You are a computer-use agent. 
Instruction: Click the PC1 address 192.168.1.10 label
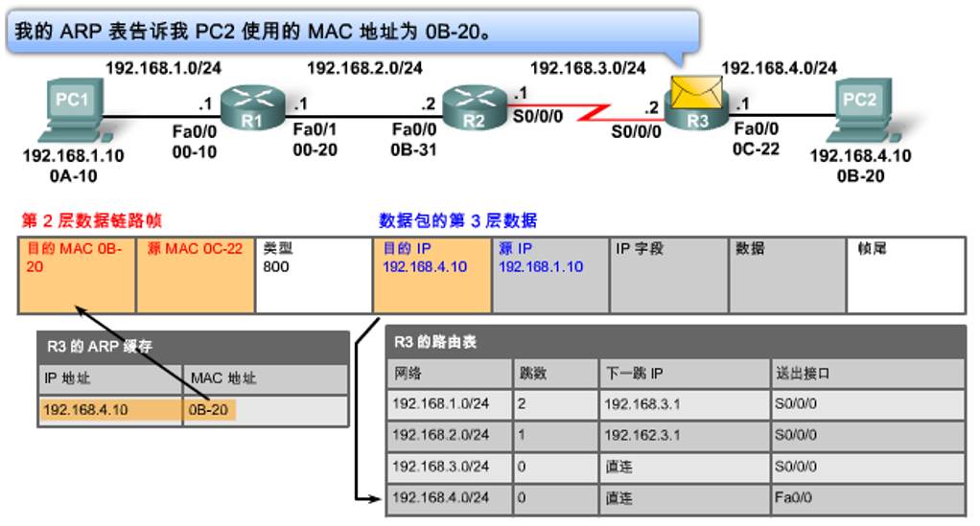[x=73, y=155]
